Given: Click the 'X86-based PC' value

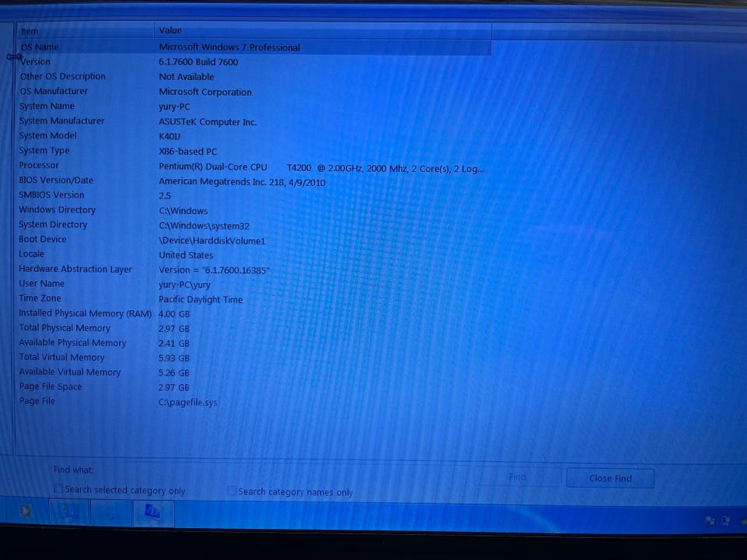Looking at the screenshot, I should coord(188,152).
